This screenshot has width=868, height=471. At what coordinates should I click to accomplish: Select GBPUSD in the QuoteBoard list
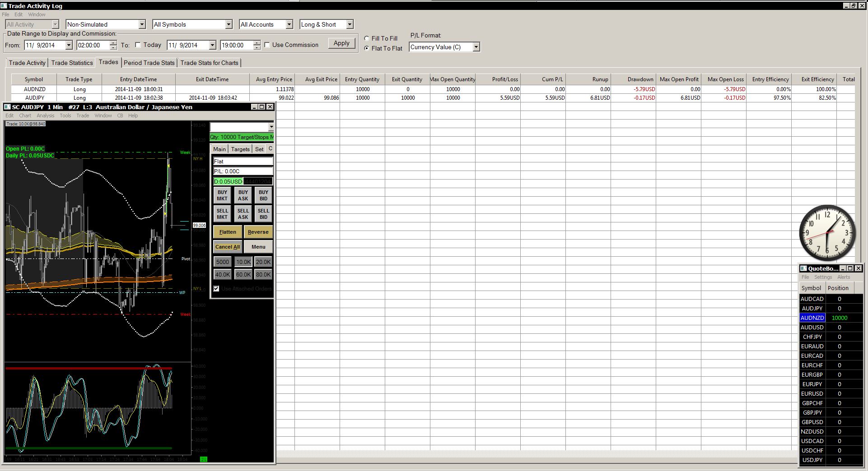812,422
